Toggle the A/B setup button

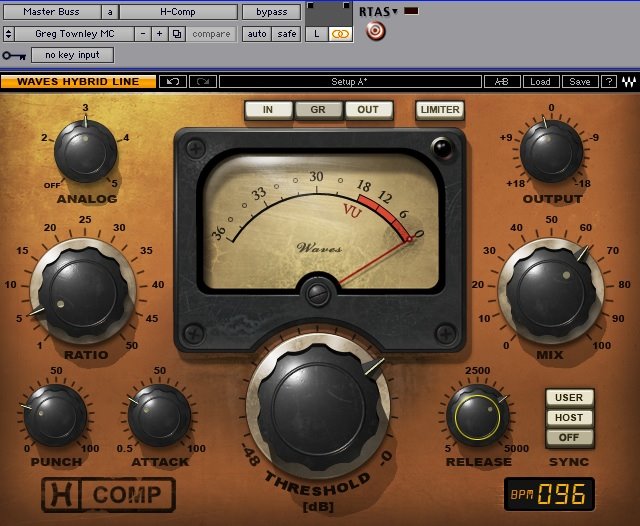point(502,82)
